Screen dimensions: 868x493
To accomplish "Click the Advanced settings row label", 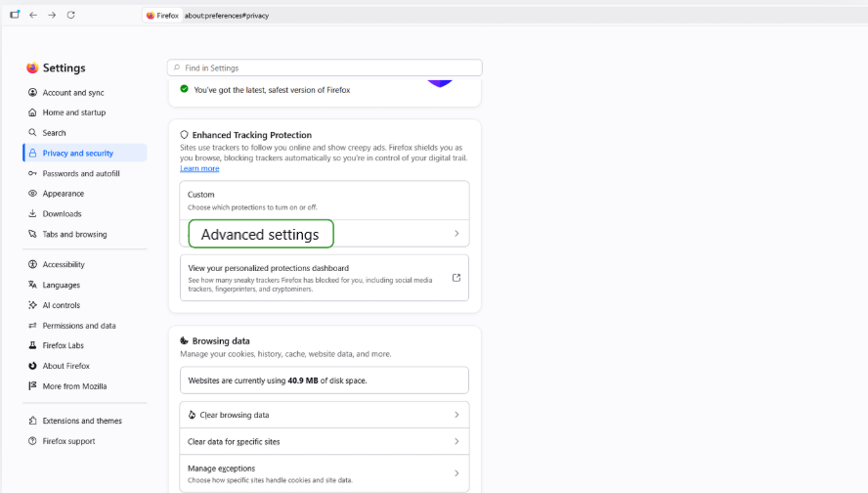I will (x=260, y=235).
